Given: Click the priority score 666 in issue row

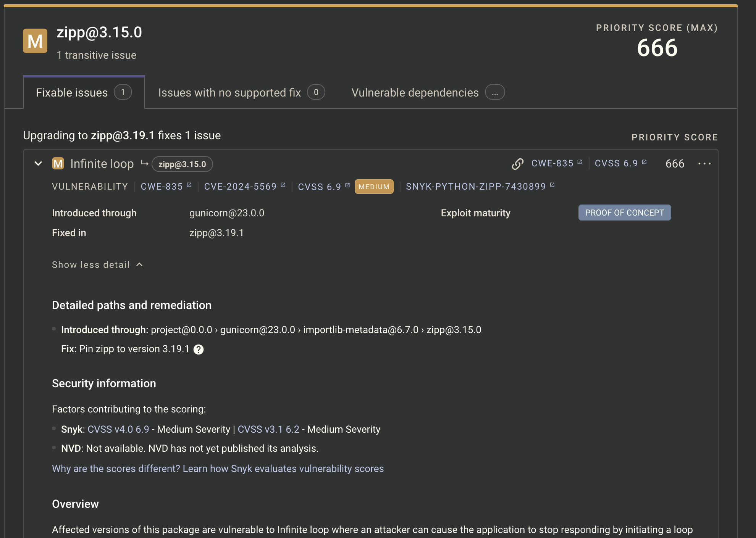Looking at the screenshot, I should pos(675,164).
